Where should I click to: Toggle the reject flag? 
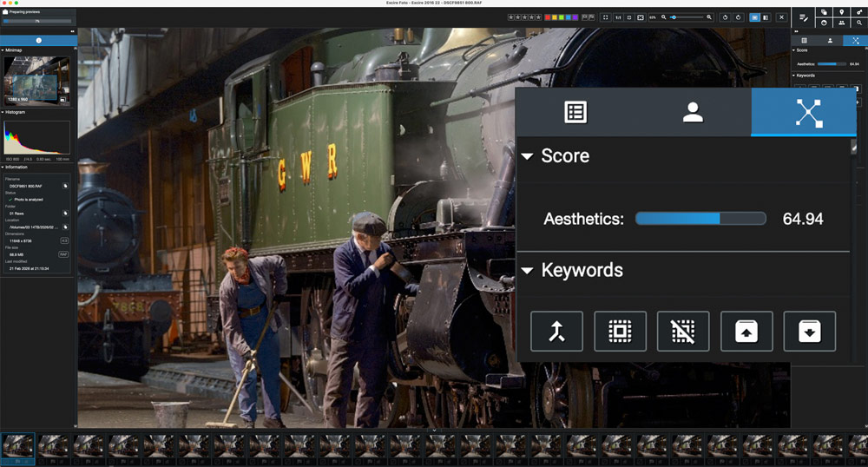pyautogui.click(x=592, y=17)
